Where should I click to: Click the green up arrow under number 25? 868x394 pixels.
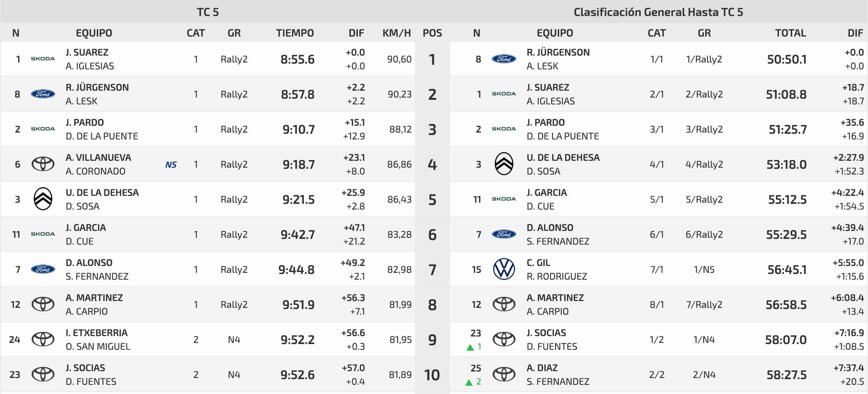pyautogui.click(x=469, y=382)
